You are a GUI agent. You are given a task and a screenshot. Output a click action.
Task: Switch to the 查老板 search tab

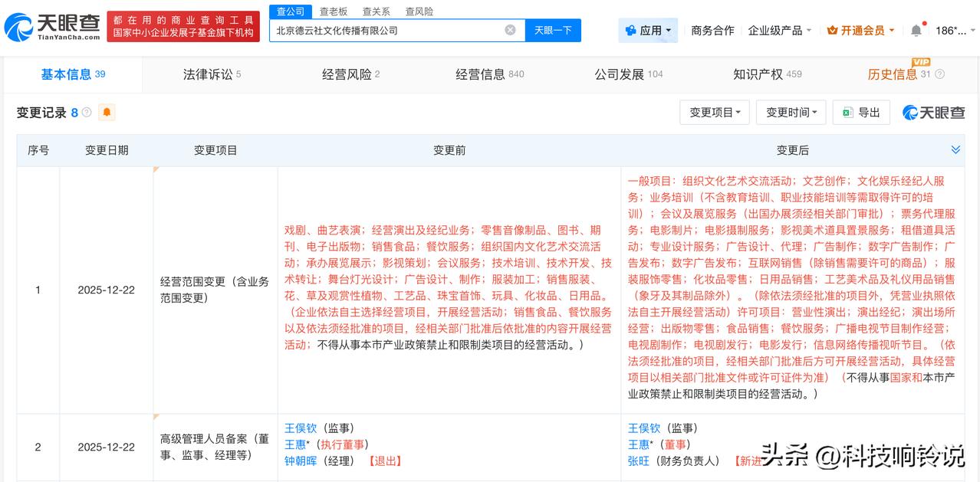pos(335,11)
